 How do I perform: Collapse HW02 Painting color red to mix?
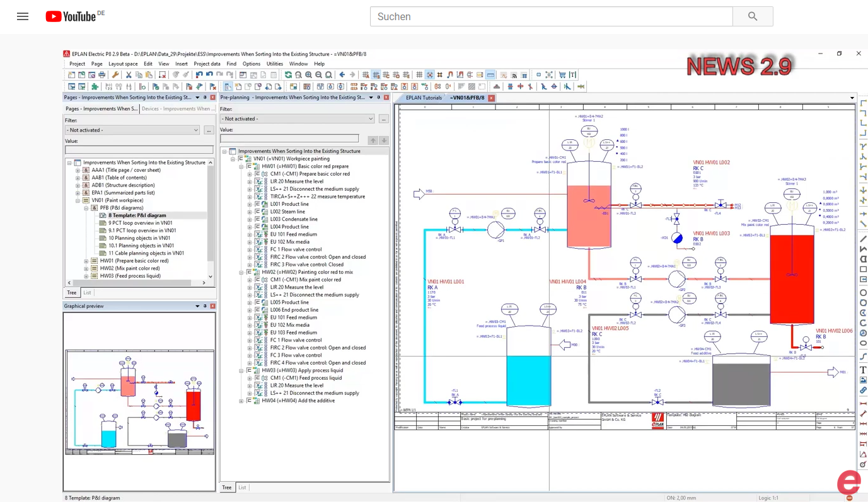[241, 272]
